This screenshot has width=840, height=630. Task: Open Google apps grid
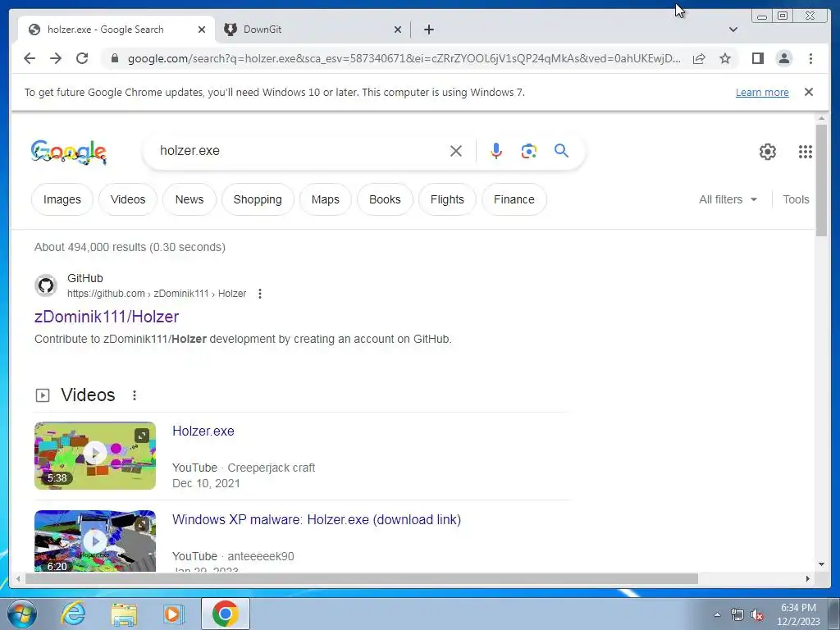coord(806,152)
